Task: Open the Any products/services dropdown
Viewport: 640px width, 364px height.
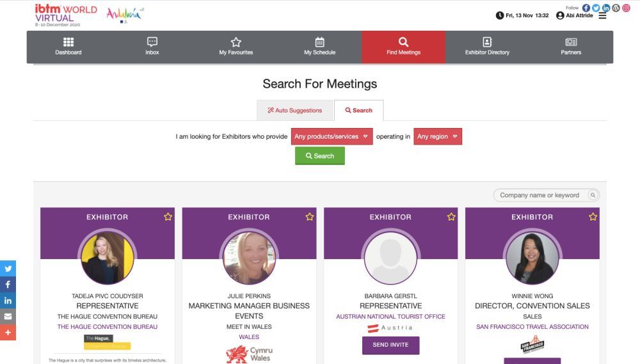Action: pyautogui.click(x=332, y=136)
